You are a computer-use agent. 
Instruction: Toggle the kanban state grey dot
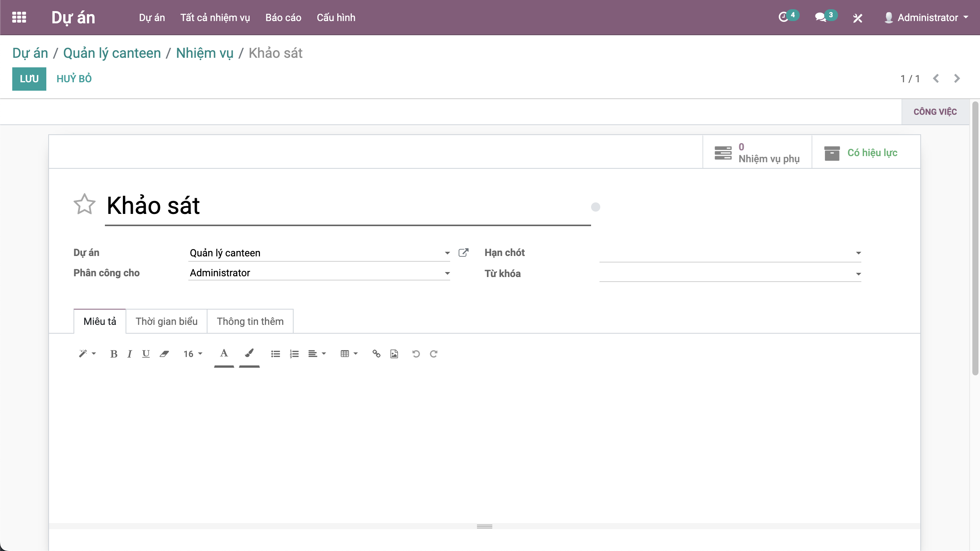(x=595, y=207)
